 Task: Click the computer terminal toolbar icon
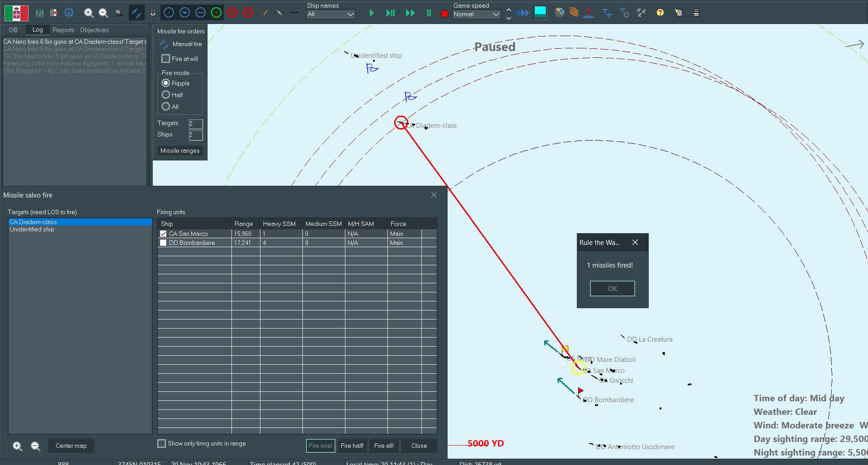pos(696,13)
